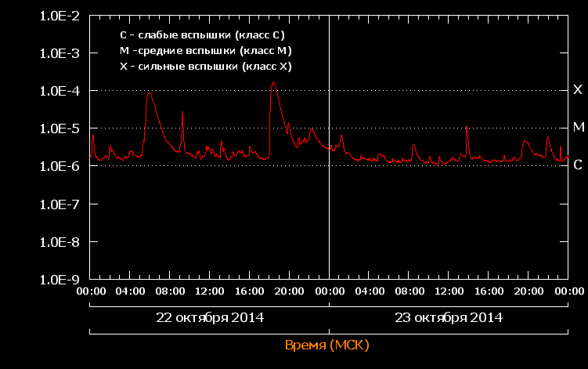588x369 pixels.
Task: Click the 1.0E-3 y-axis label
Action: tap(60, 53)
